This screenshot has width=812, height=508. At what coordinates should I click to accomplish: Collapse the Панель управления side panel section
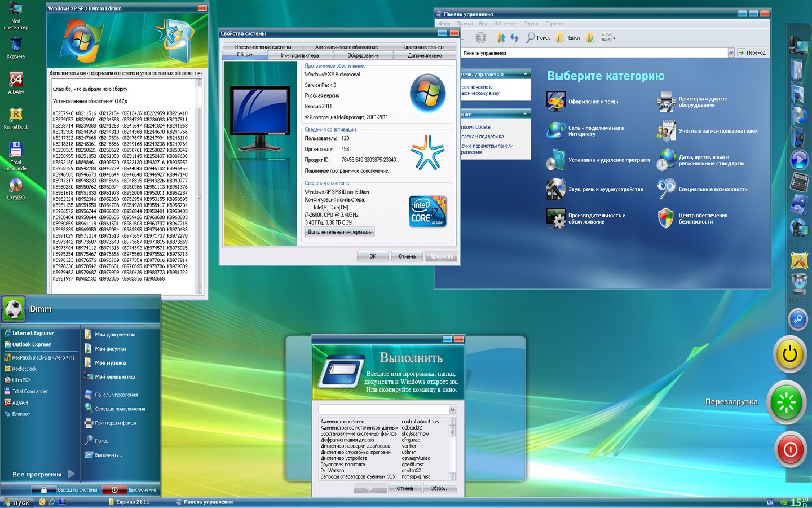(x=526, y=74)
